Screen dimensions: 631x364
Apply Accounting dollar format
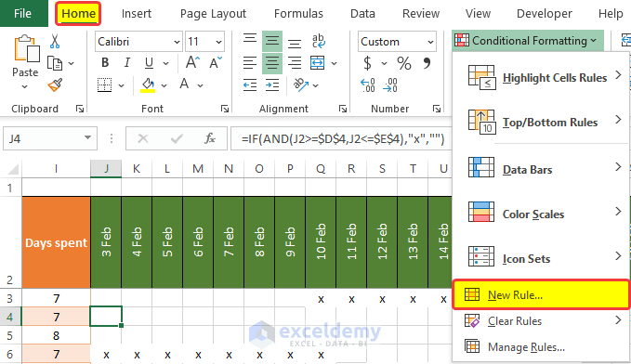[367, 63]
